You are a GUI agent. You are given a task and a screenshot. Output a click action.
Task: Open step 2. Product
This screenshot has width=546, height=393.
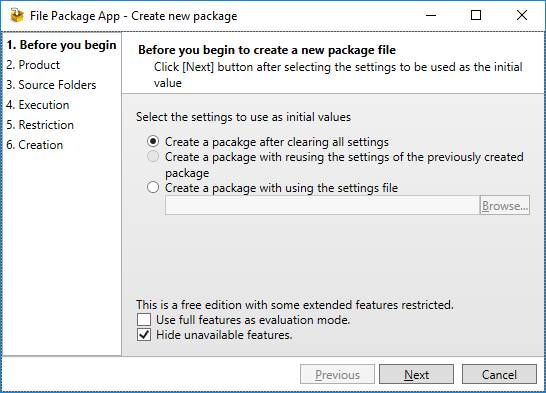[33, 65]
